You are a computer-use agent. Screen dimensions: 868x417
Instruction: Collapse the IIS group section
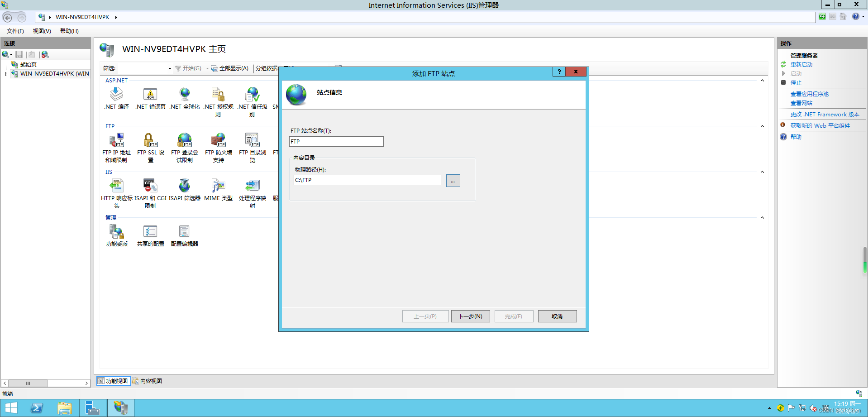pos(762,172)
